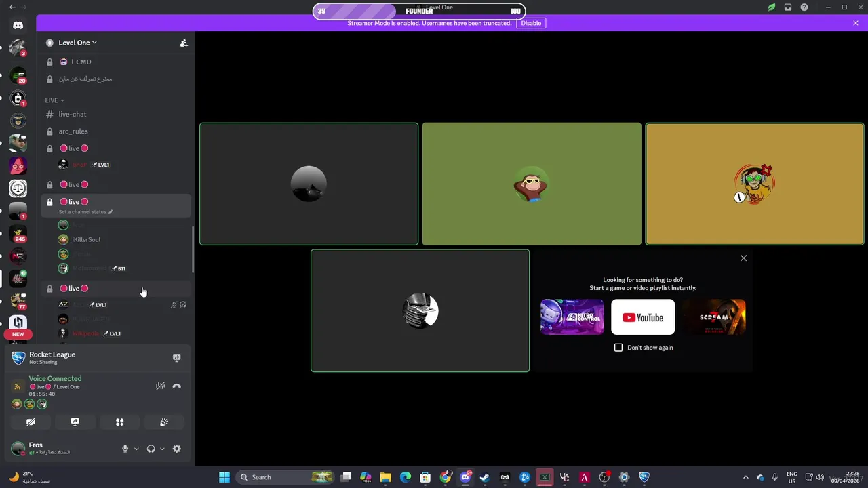Open Microsoft Edge from the taskbar
The width and height of the screenshot is (868, 488).
coord(406,477)
